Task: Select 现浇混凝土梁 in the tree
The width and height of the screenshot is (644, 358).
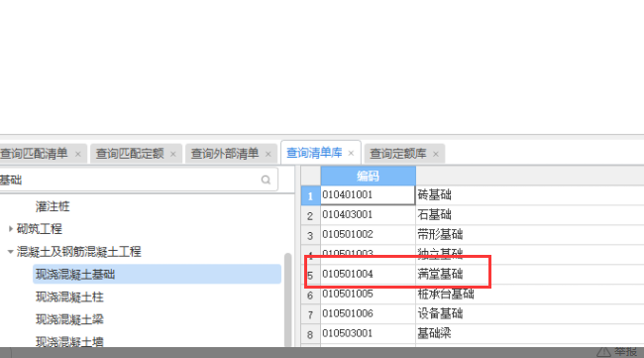Action: coord(69,319)
